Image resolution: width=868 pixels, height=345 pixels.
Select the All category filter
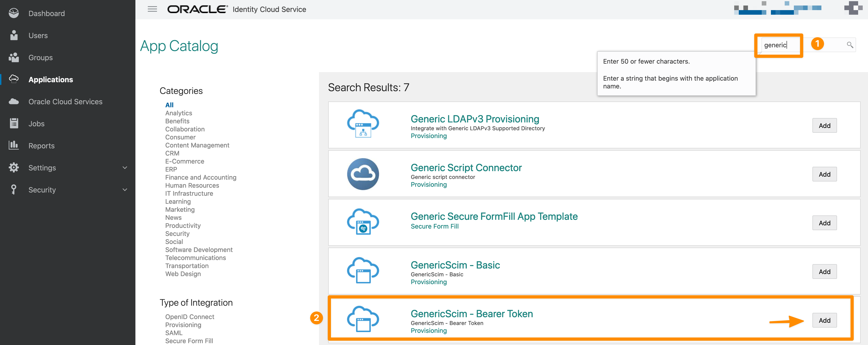click(169, 105)
